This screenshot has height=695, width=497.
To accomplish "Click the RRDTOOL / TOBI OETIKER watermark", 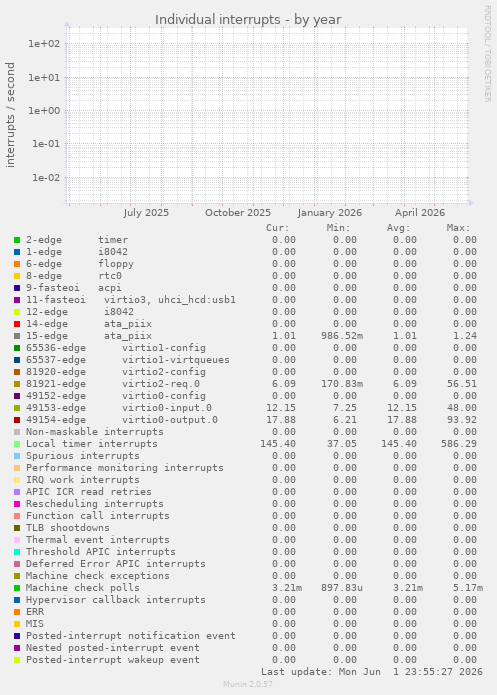I will click(x=487, y=54).
